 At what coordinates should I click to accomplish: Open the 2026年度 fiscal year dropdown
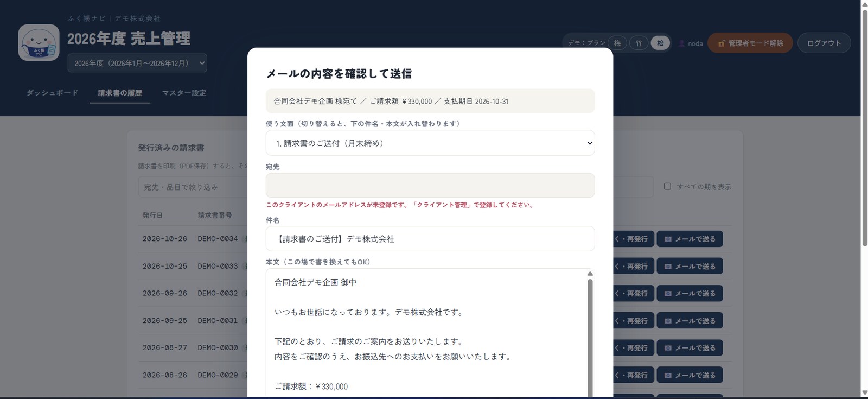[x=137, y=63]
